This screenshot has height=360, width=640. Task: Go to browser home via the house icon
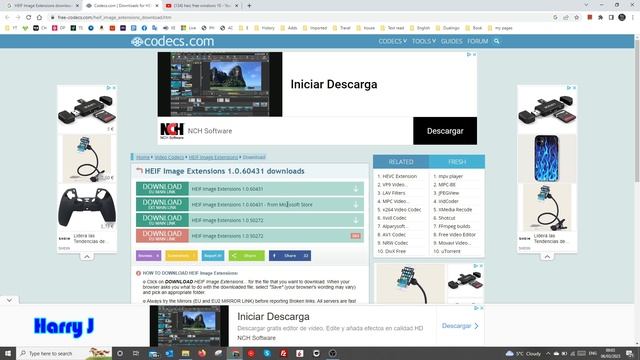click(x=39, y=18)
